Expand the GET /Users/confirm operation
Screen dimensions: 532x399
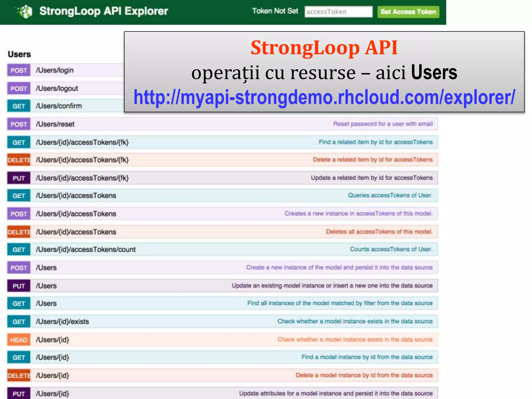pos(59,106)
